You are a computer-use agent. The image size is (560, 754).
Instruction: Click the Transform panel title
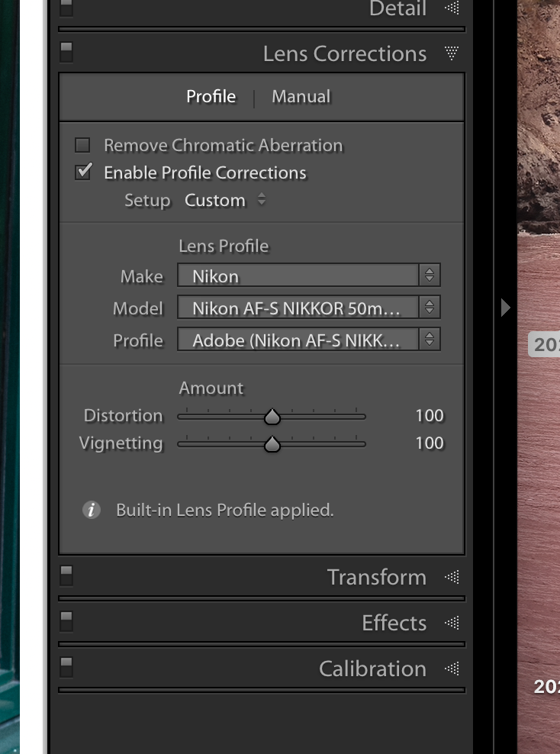[x=377, y=577]
